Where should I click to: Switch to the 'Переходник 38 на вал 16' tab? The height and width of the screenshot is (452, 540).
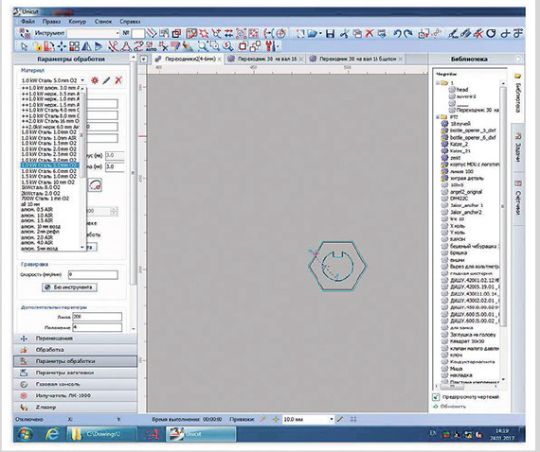point(264,59)
